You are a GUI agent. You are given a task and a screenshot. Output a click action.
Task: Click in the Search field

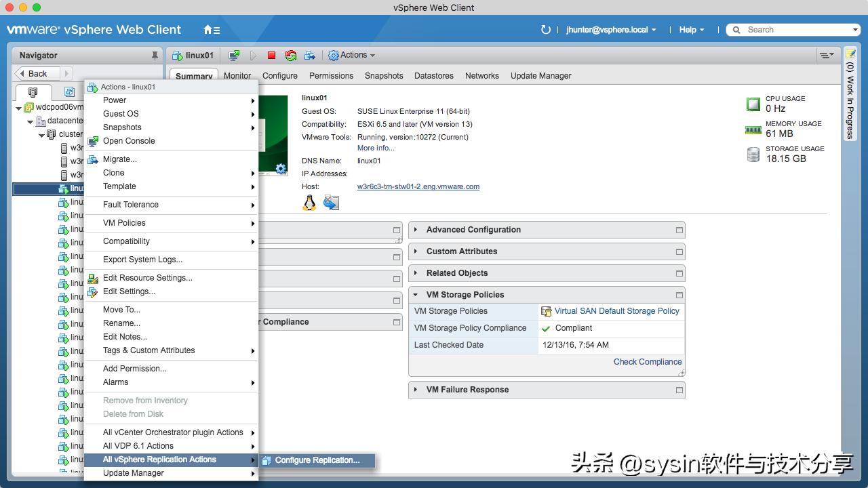[x=793, y=30]
